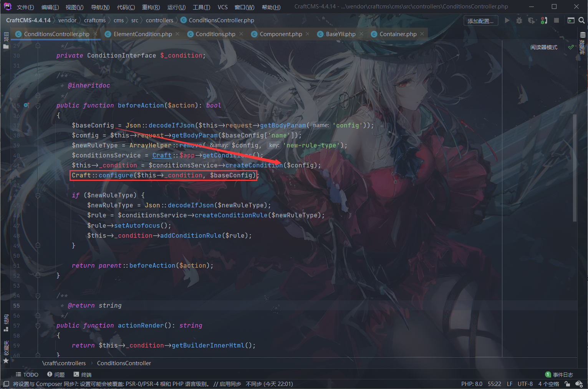
Task: Open the 重构(R) menu
Action: [151, 7]
